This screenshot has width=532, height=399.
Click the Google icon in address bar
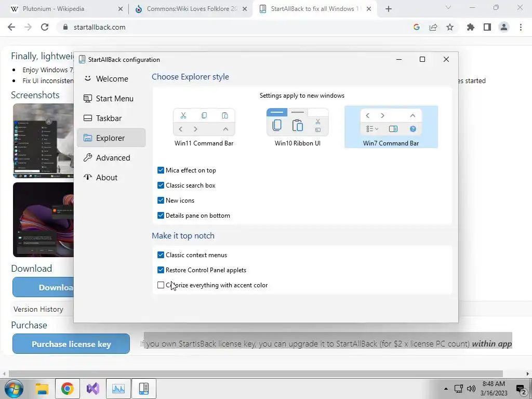pyautogui.click(x=417, y=27)
